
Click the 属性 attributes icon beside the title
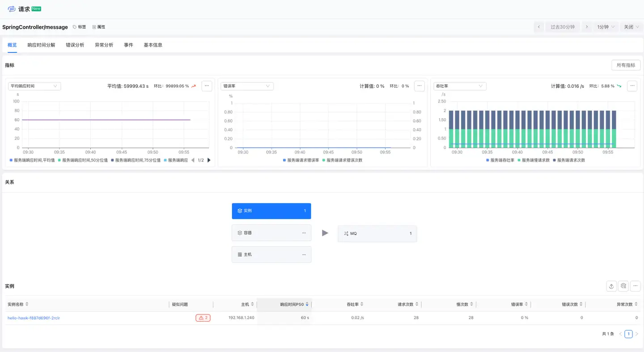(98, 27)
